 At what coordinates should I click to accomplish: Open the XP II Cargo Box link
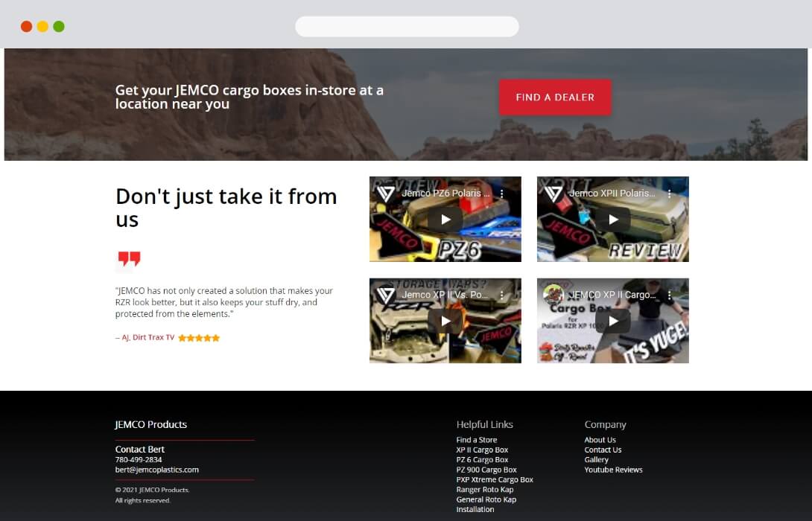[x=482, y=450]
